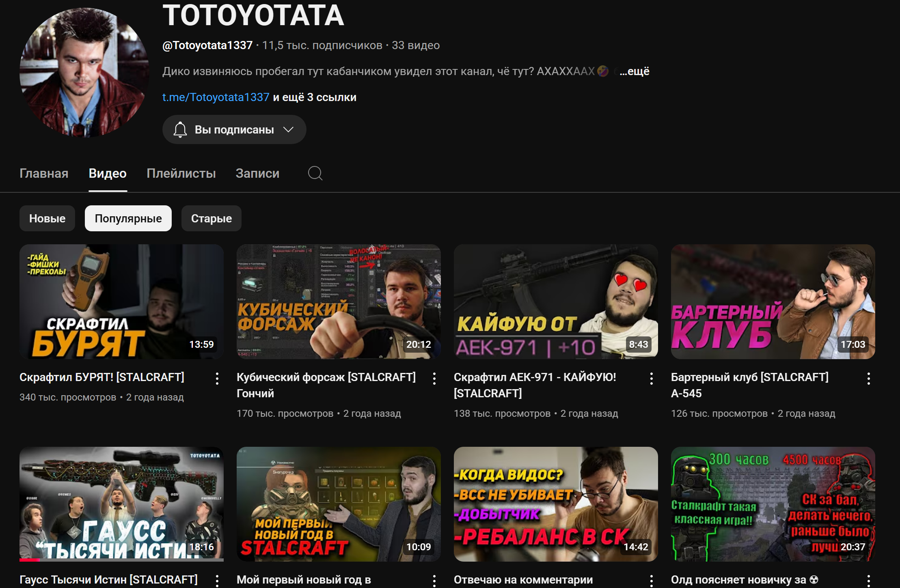Click the 11,5 тыс. подписчиков text
The height and width of the screenshot is (588, 900).
click(322, 45)
